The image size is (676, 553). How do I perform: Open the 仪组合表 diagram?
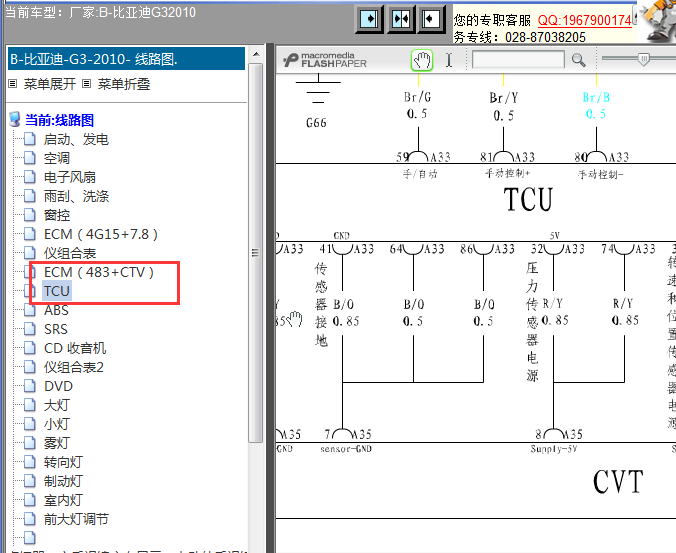tap(69, 253)
